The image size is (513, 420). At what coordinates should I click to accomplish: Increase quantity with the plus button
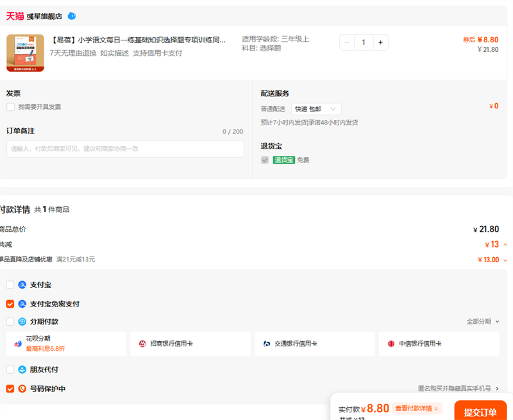click(380, 42)
